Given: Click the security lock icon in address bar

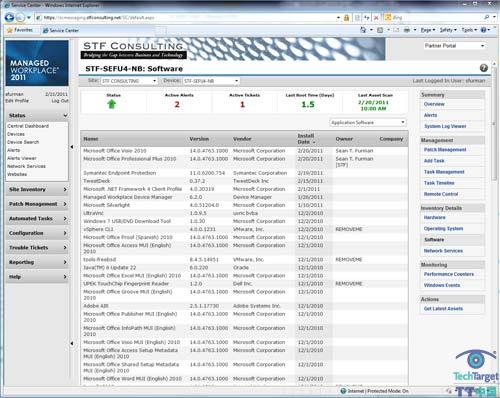Looking at the screenshot, I should [x=347, y=18].
